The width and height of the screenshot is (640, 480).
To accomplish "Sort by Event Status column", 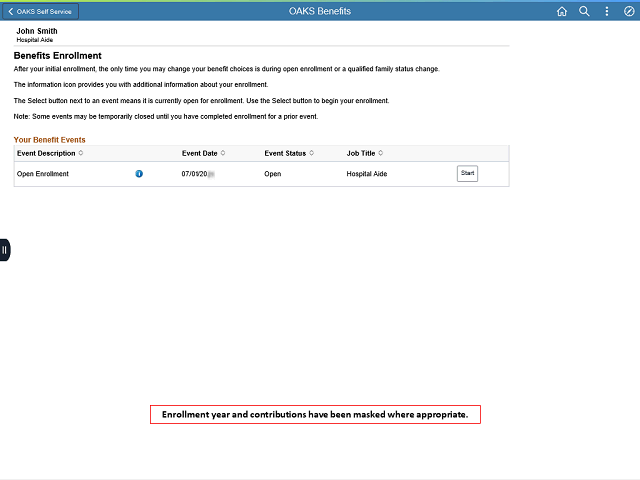I will (x=289, y=153).
